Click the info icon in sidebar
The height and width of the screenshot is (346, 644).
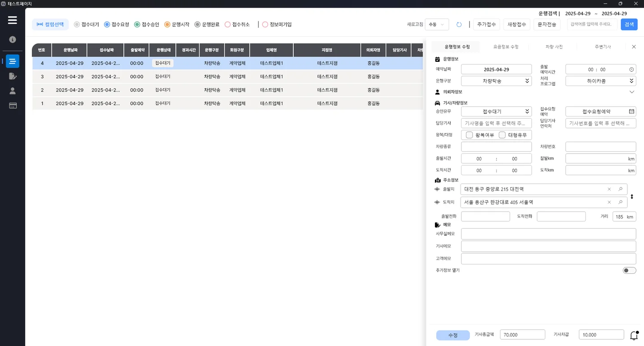click(13, 39)
